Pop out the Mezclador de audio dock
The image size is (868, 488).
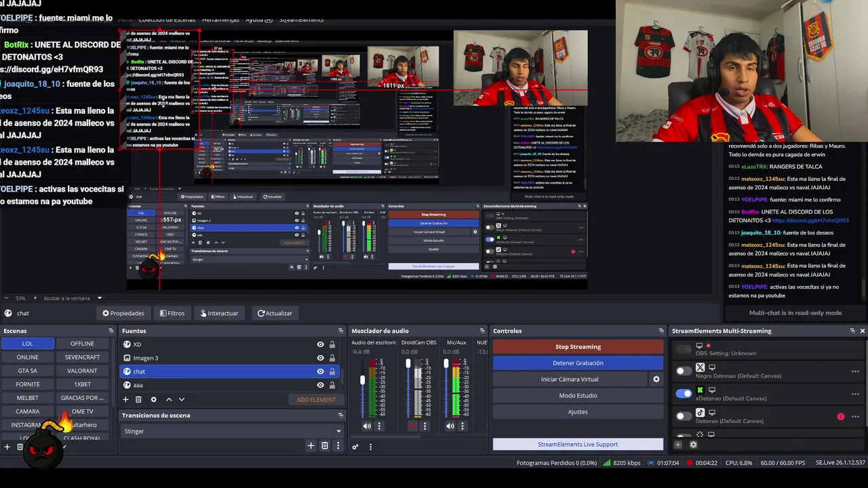tap(482, 331)
